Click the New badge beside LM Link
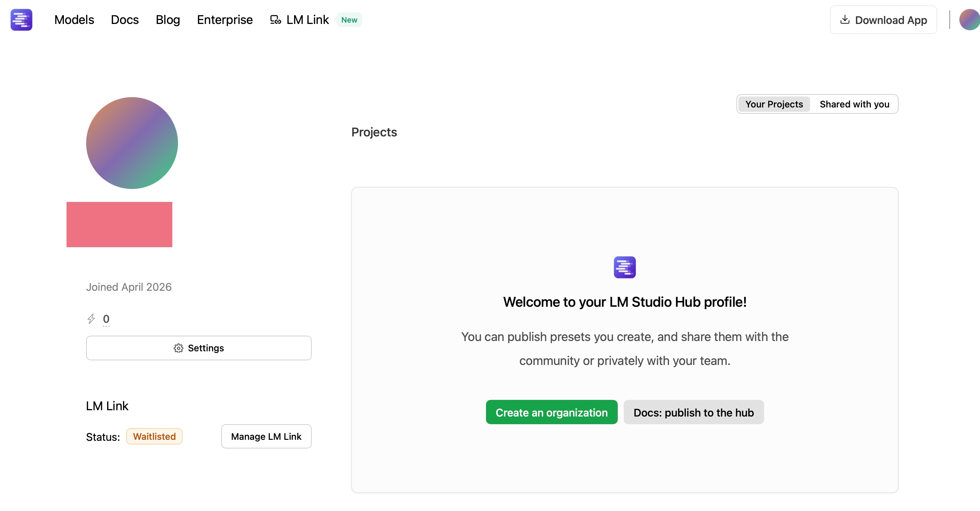The width and height of the screenshot is (980, 511). pos(349,20)
